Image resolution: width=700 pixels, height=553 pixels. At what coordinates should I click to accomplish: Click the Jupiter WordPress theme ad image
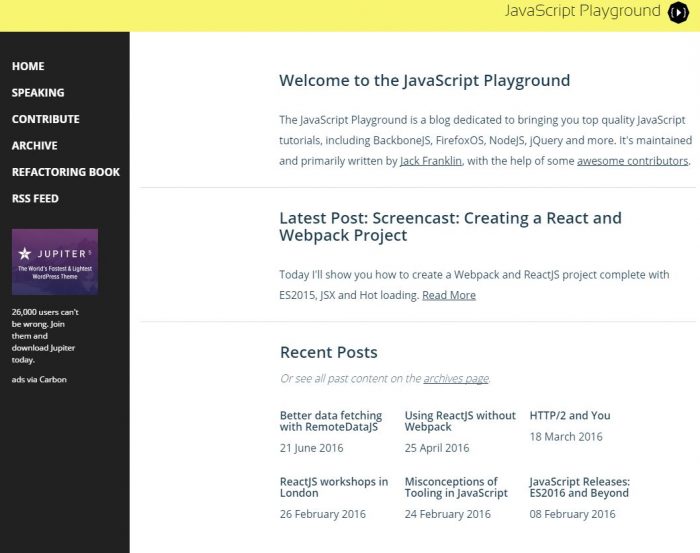click(x=54, y=262)
